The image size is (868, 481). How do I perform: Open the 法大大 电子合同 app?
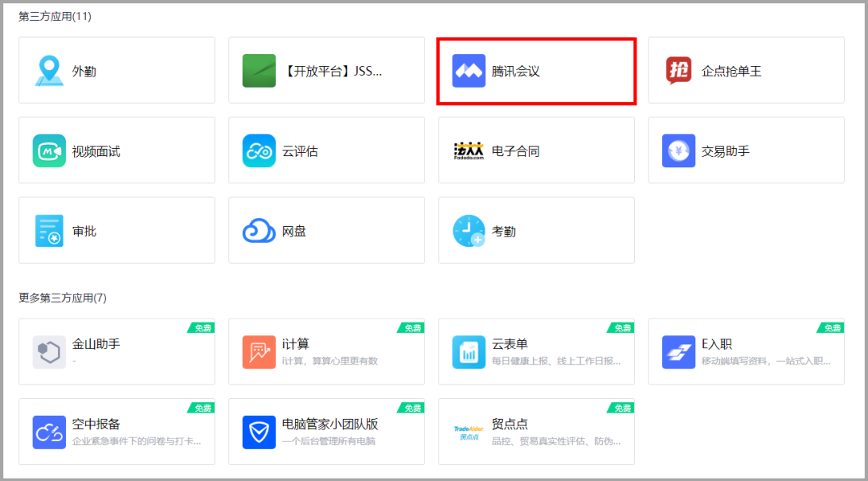(x=536, y=150)
